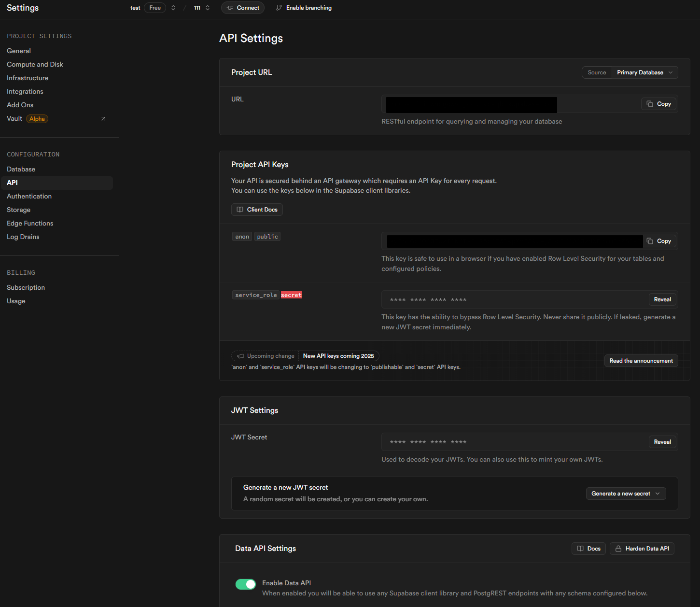The height and width of the screenshot is (607, 700).
Task: Toggle the Enable Data API switch
Action: [x=246, y=584]
